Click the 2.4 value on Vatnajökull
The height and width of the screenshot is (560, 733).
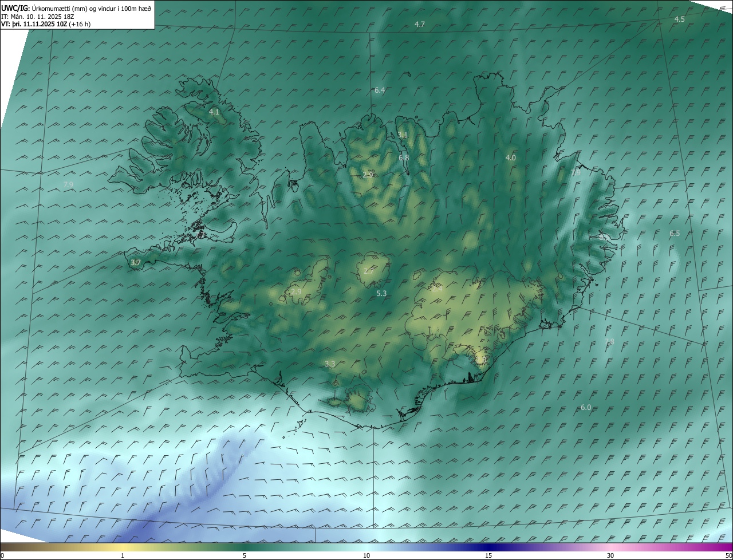coord(437,289)
